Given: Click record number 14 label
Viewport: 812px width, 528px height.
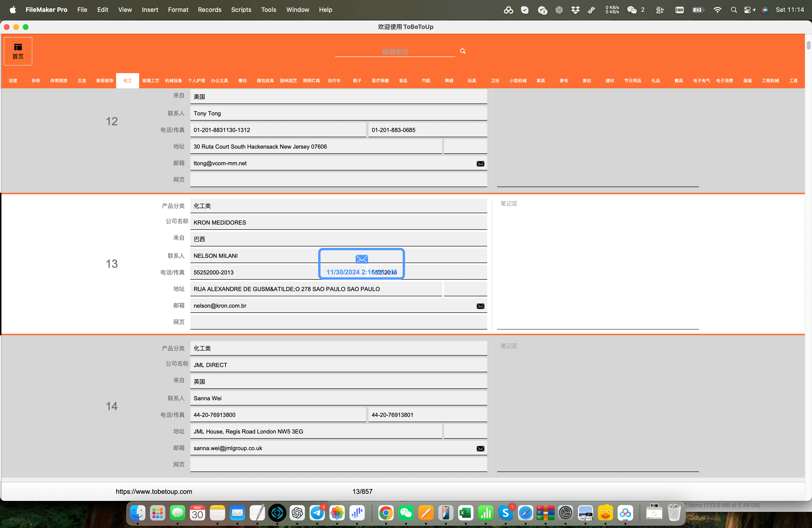Looking at the screenshot, I should pos(112,406).
